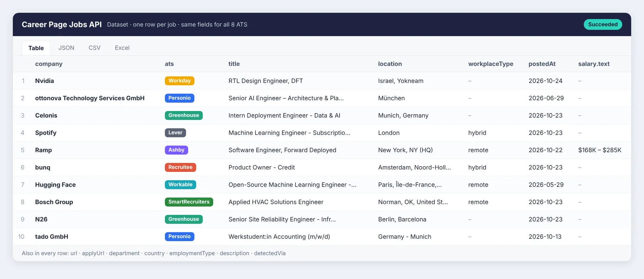Click the Berlin, Barcelona location cell
Image resolution: width=644 pixels, height=279 pixels.
click(x=402, y=219)
